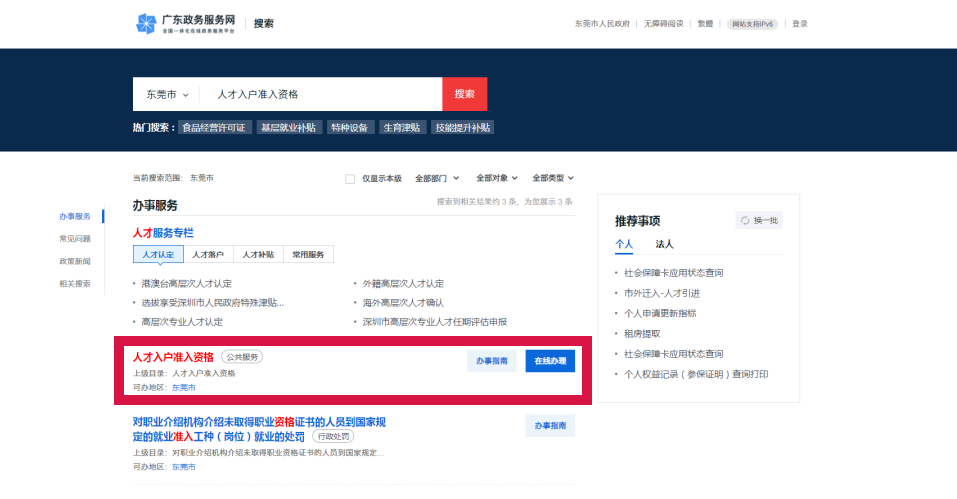Switch to the 常用服务 tab

coord(308,254)
